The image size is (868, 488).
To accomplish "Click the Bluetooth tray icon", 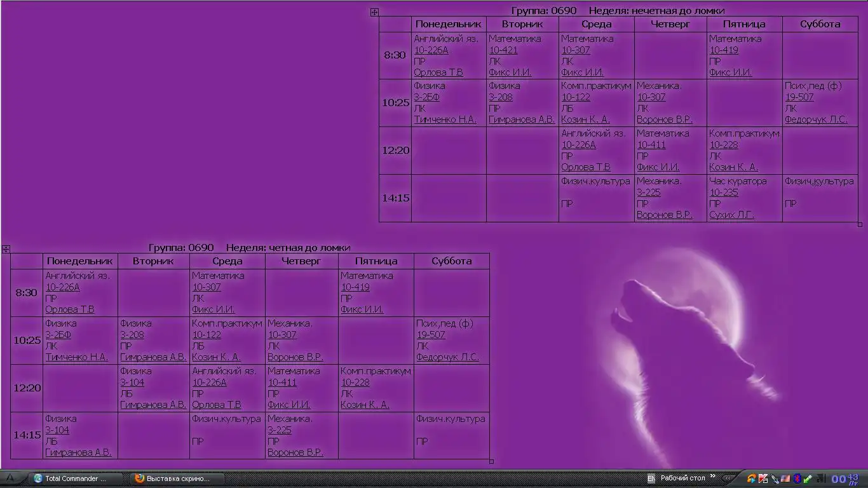I will [796, 478].
